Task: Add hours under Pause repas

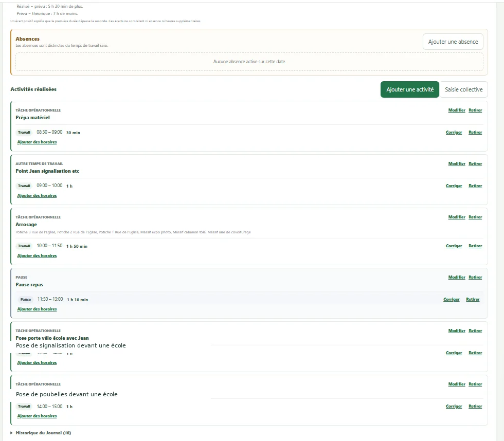Action: 37,309
